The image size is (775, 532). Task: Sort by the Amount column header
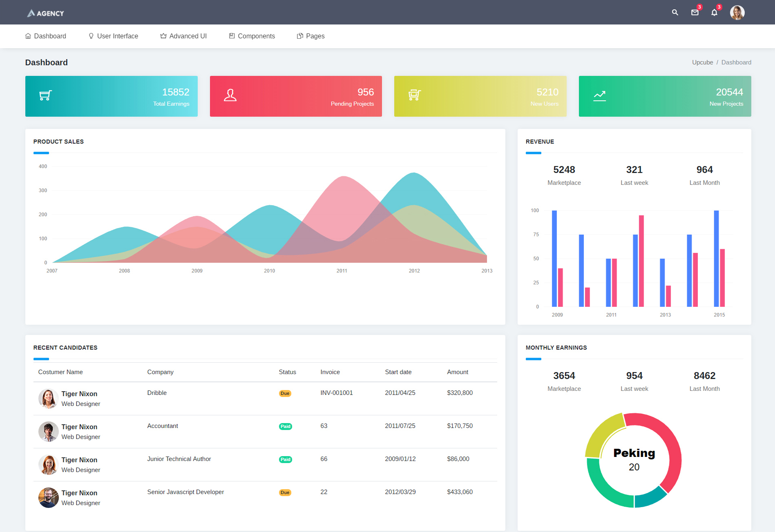tap(457, 372)
